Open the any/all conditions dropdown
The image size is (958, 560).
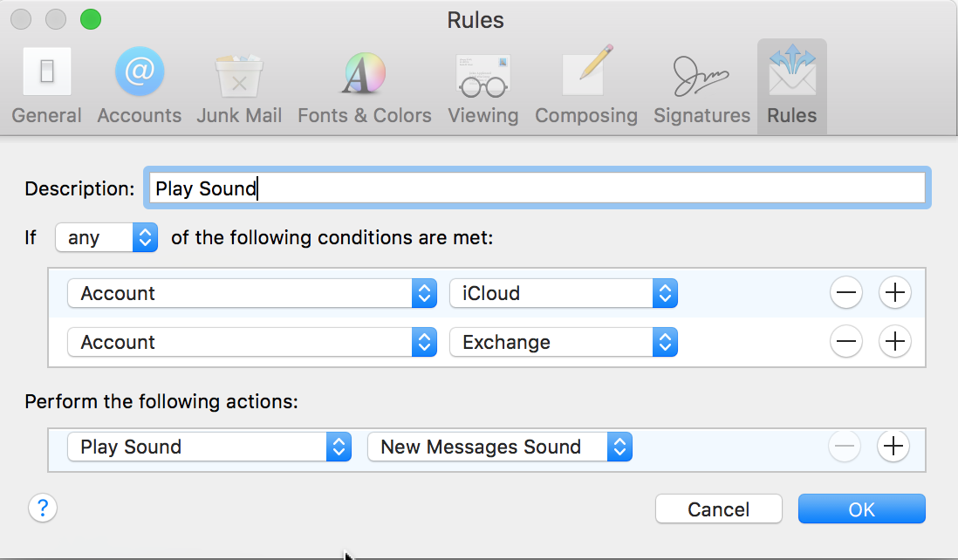pyautogui.click(x=106, y=237)
